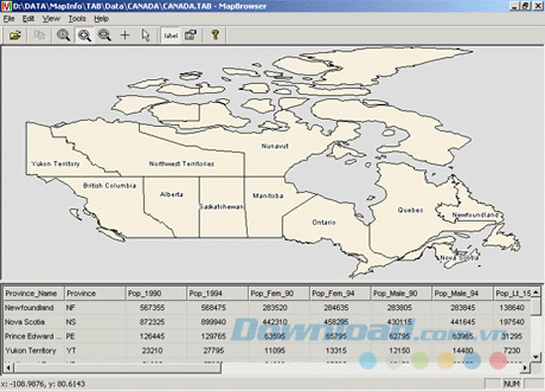
Task: Click the yellow question mark help icon
Action: [x=215, y=35]
